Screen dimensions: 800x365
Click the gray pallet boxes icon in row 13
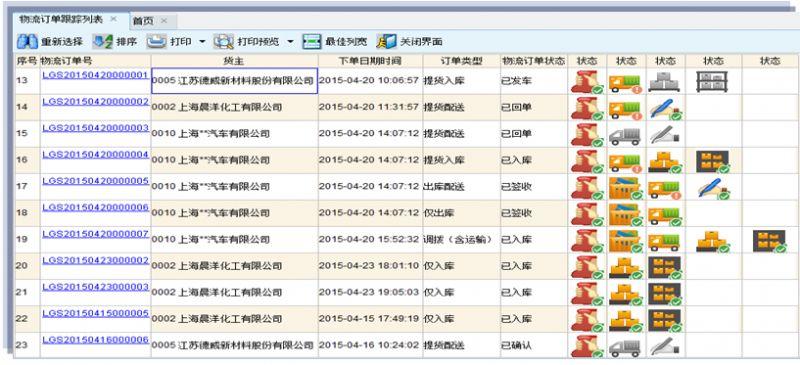664,82
